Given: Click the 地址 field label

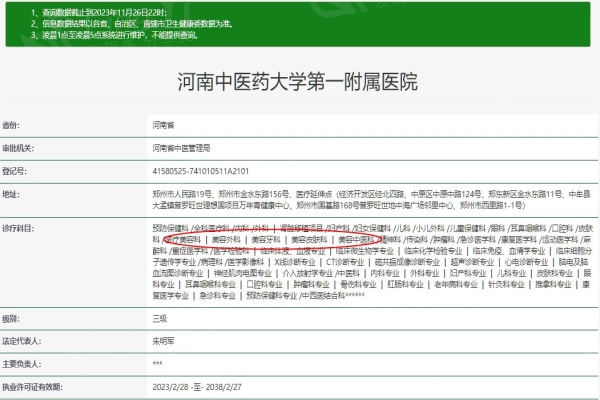Looking at the screenshot, I should tap(11, 194).
